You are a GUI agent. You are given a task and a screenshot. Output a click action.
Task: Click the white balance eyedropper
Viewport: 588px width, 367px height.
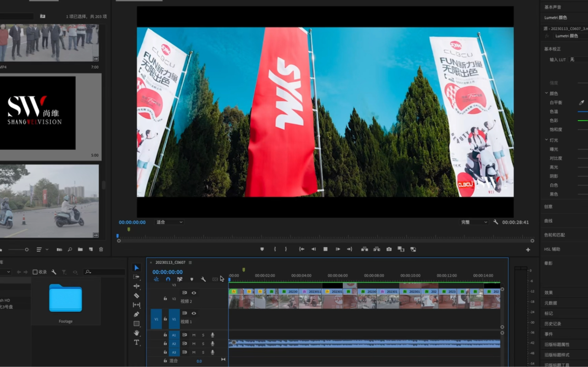(x=581, y=102)
